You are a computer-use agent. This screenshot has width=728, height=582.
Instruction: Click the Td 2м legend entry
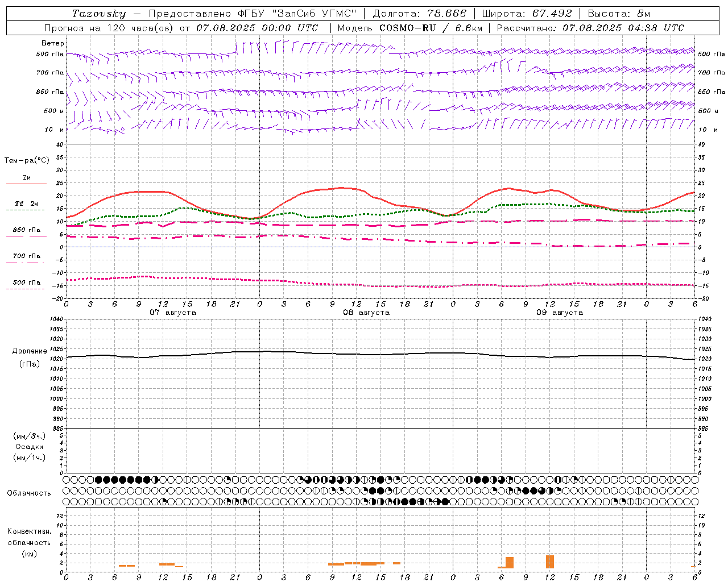point(27,203)
